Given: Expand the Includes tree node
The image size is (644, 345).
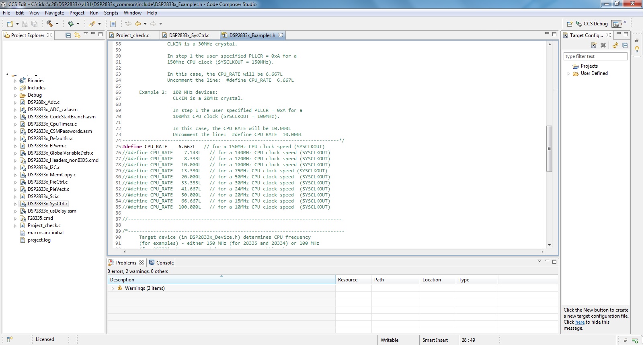Looking at the screenshot, I should click(15, 88).
